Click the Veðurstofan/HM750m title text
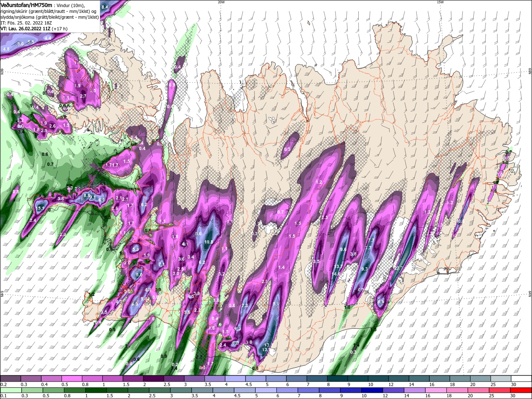This screenshot has height=399, width=532. [26, 5]
